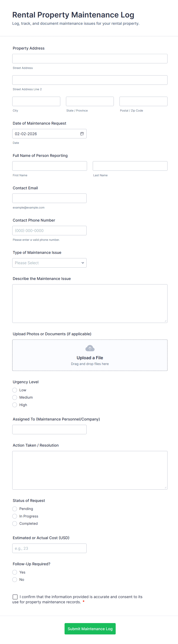Click the cloud upload icon
178x644 pixels.
[90, 348]
